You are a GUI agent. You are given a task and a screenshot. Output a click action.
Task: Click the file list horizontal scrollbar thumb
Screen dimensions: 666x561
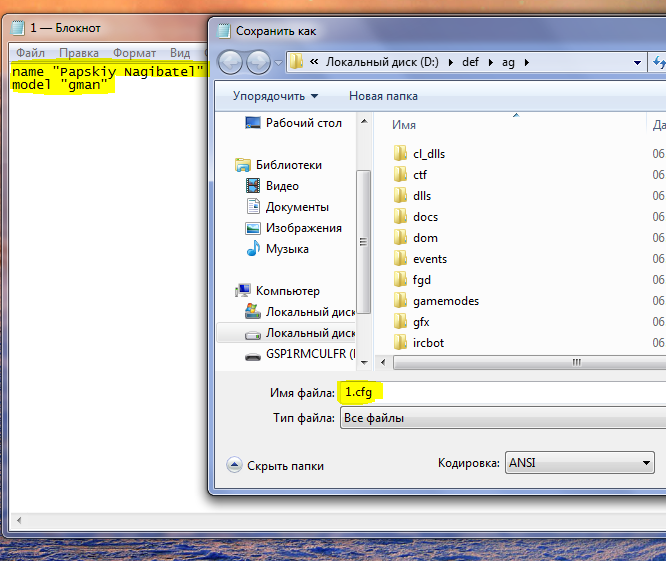[x=529, y=363]
